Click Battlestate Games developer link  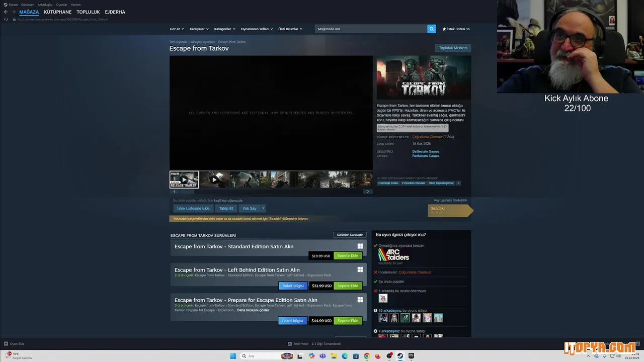click(426, 151)
